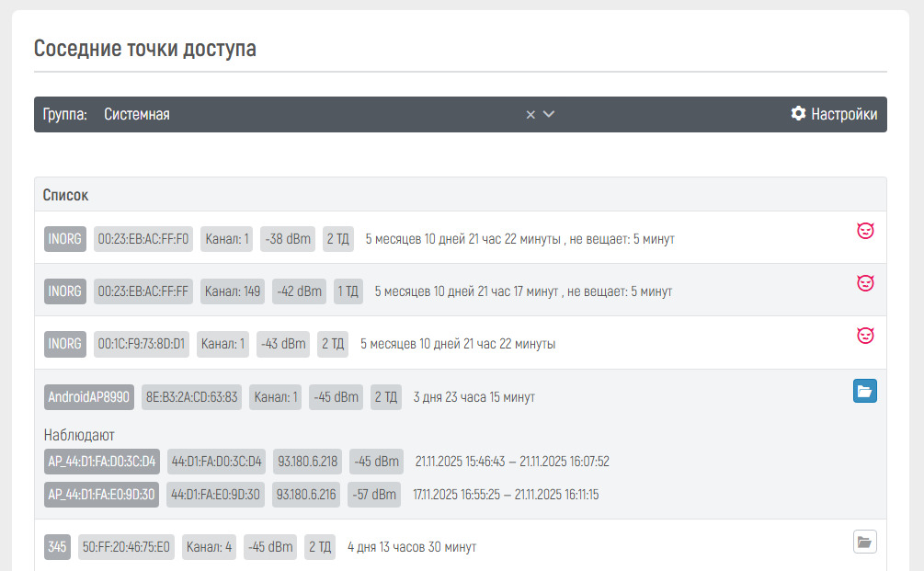The width and height of the screenshot is (924, 571).
Task: Click the 4 дня 13 часов 30 минут uptime
Action: (x=412, y=547)
